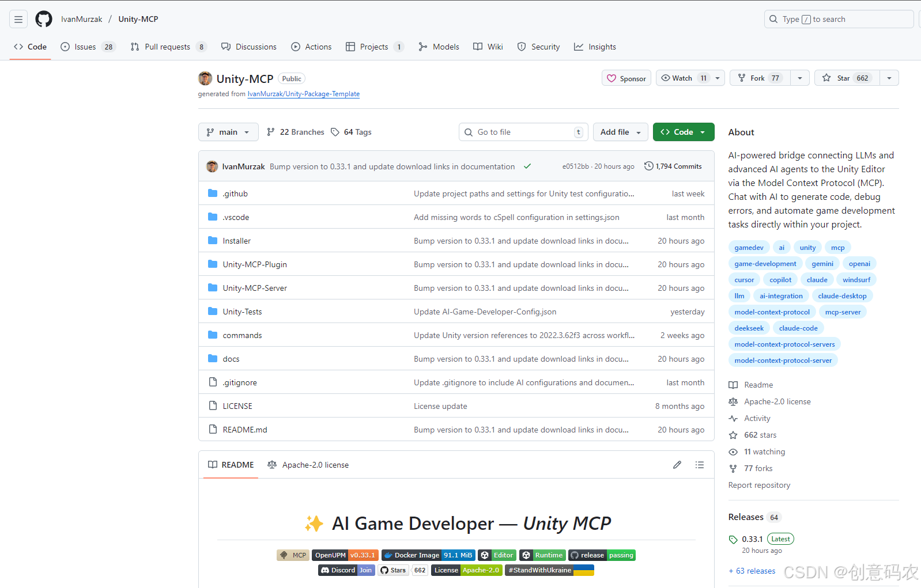Switch to the Pull requests tab

tap(168, 47)
